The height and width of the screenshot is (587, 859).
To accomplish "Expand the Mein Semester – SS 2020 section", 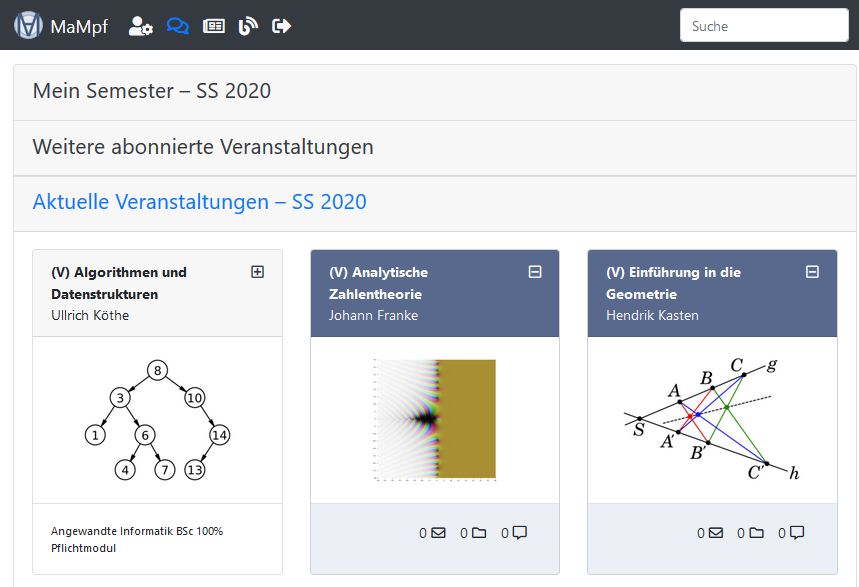I will [x=152, y=91].
